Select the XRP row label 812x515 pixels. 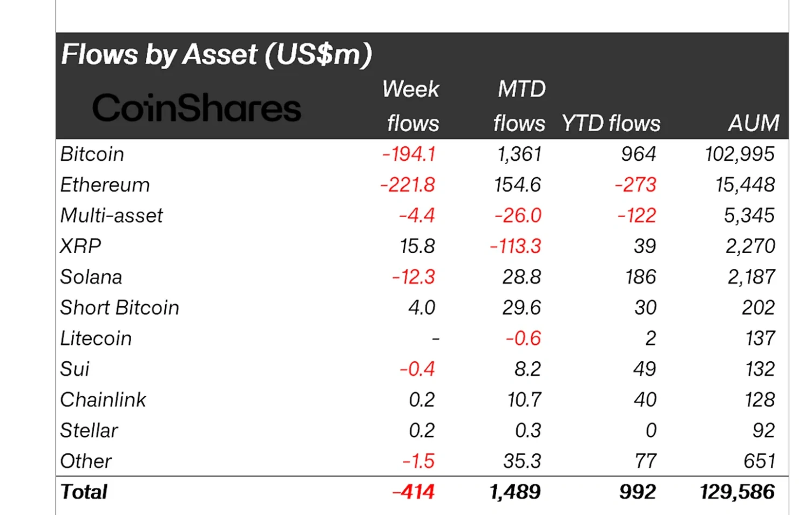(80, 247)
